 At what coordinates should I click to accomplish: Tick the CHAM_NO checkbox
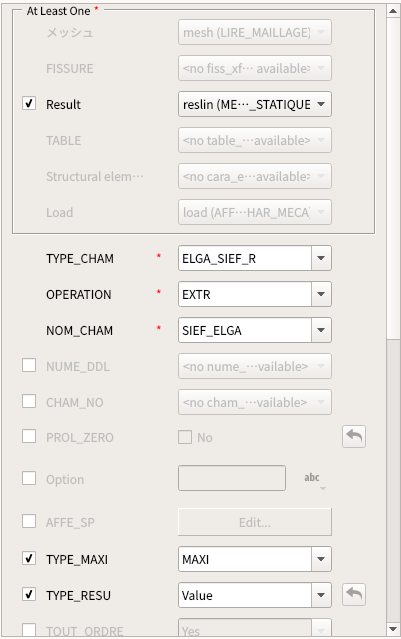(x=29, y=401)
